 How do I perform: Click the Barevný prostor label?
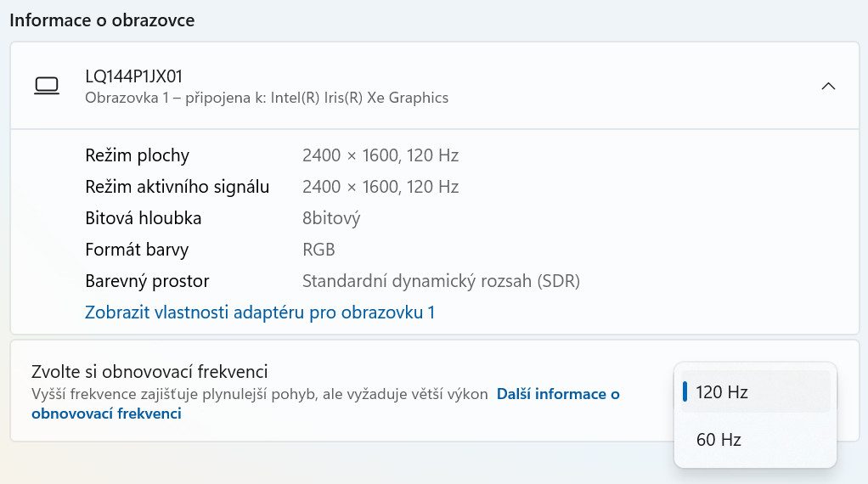pos(147,281)
